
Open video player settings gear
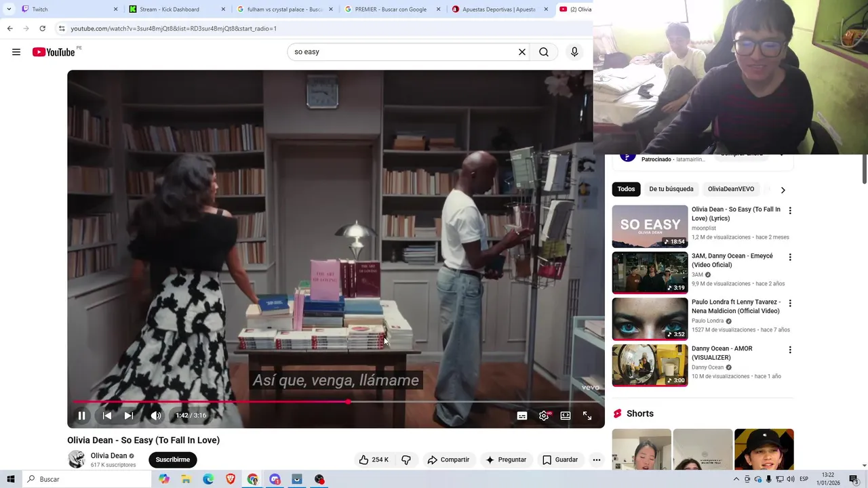point(544,415)
